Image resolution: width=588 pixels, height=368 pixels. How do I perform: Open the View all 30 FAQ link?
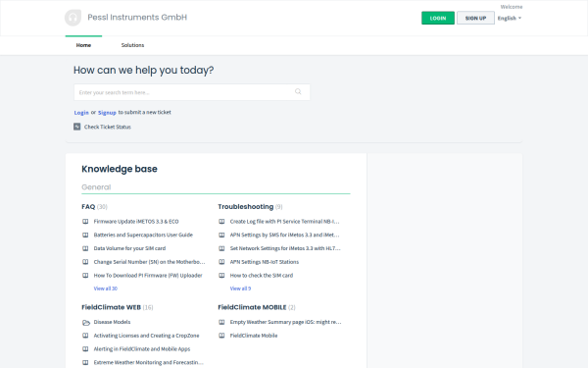pyautogui.click(x=106, y=289)
